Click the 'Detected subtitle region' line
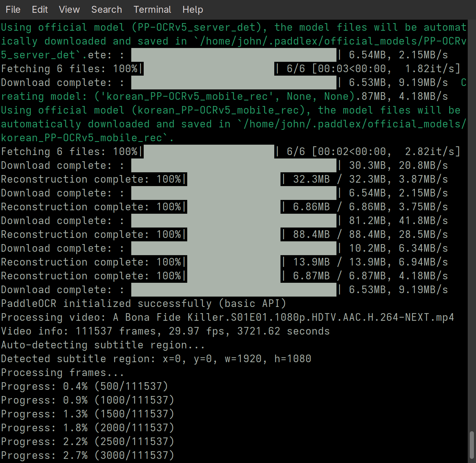This screenshot has height=463, width=476. (x=156, y=359)
